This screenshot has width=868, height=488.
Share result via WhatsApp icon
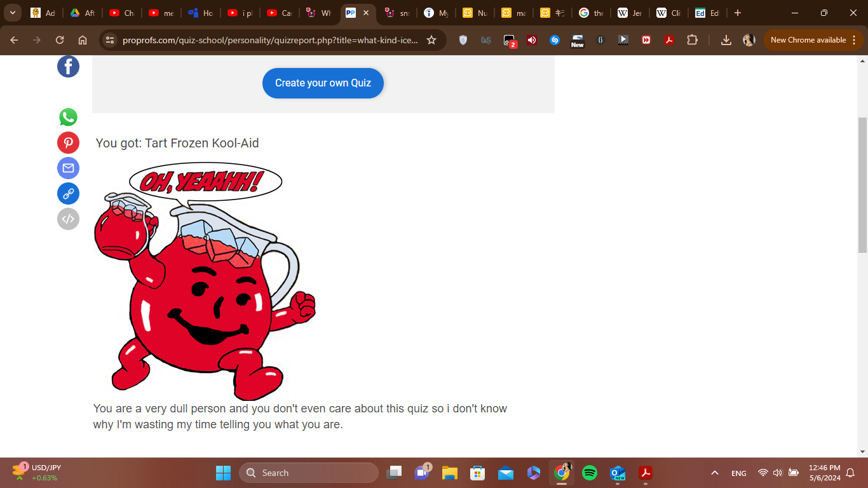(68, 117)
